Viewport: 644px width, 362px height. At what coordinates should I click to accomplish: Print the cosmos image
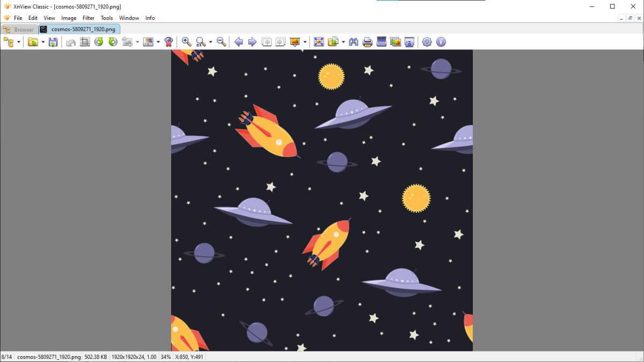pos(367,41)
